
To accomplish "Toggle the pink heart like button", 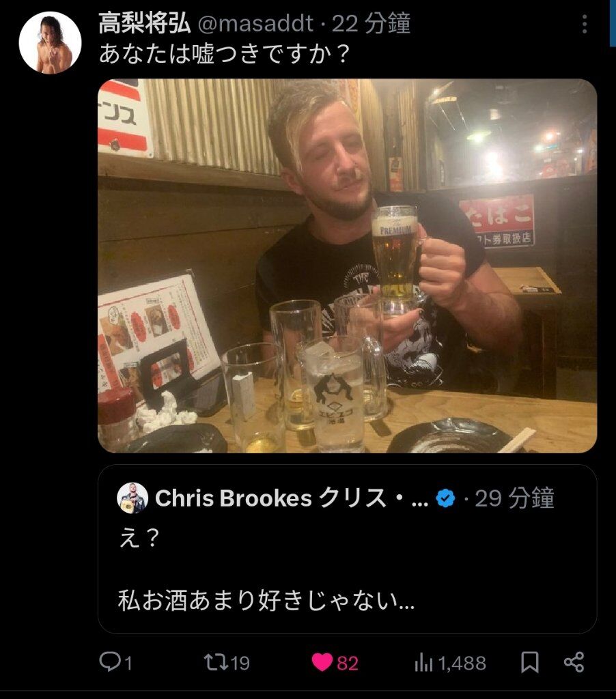I will click(322, 662).
